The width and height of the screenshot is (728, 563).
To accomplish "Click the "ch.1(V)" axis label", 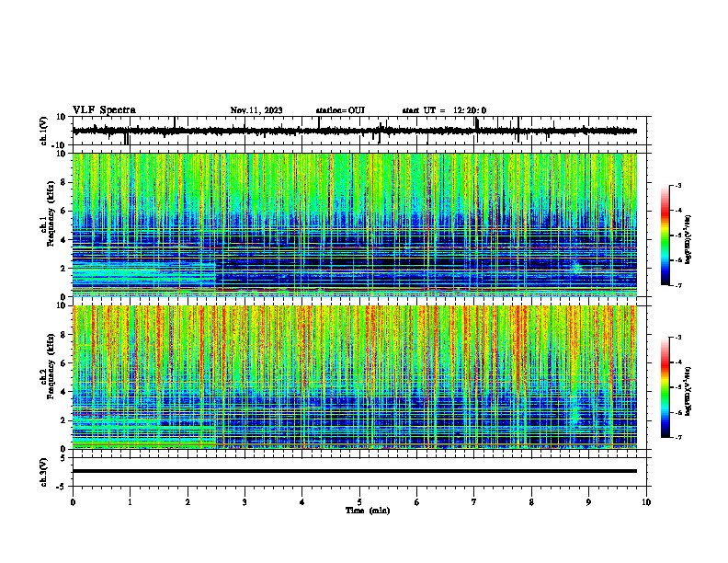I will pyautogui.click(x=44, y=131).
